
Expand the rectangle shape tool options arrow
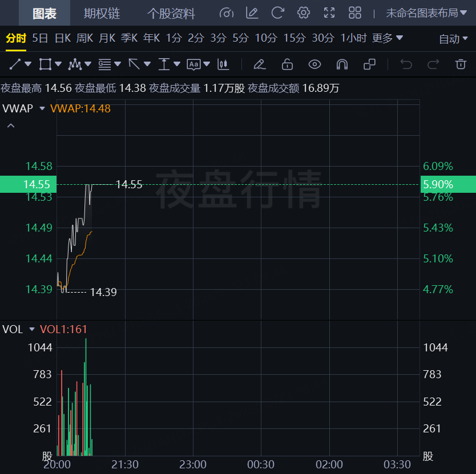[58, 64]
